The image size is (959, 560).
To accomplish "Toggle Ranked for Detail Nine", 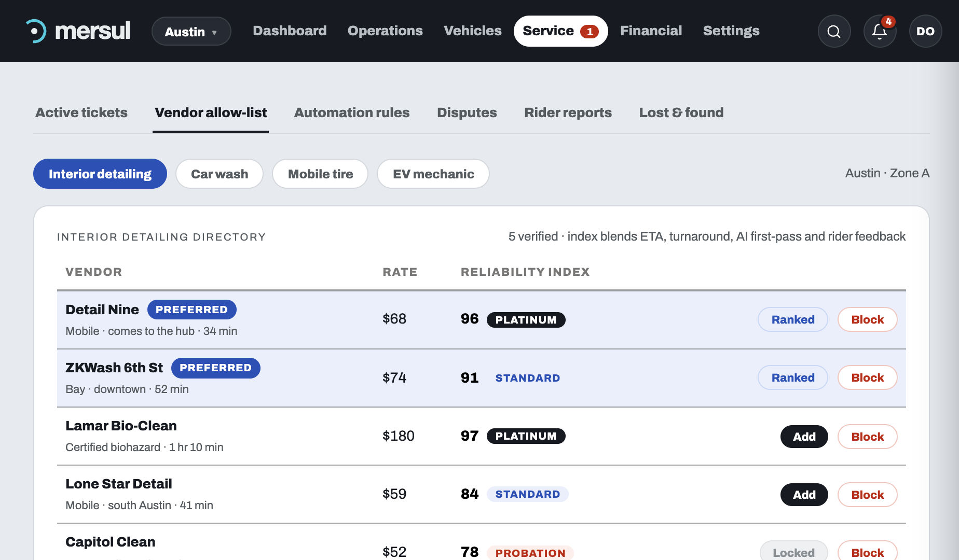I will pyautogui.click(x=793, y=319).
